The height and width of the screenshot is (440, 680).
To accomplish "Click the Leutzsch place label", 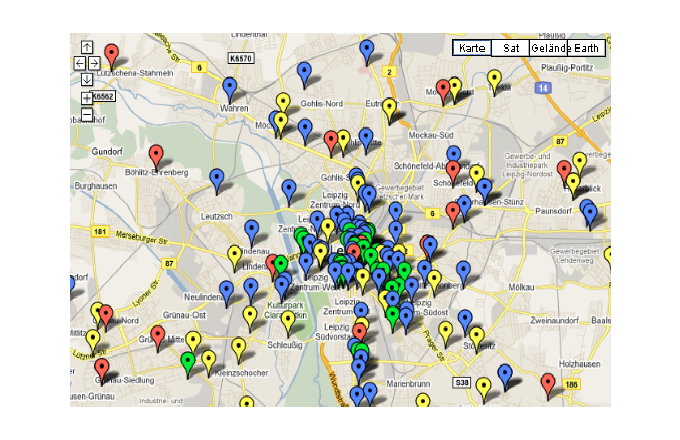I will 216,216.
